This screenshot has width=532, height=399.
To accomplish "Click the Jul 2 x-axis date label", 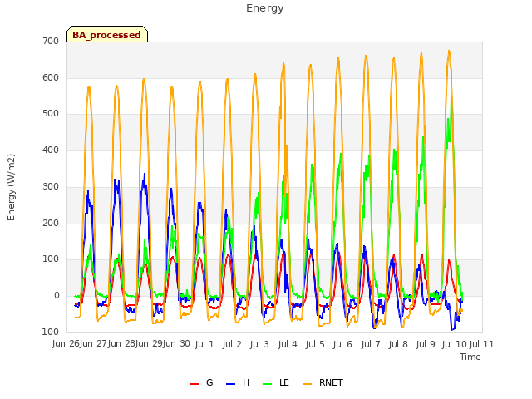I will click(232, 344).
